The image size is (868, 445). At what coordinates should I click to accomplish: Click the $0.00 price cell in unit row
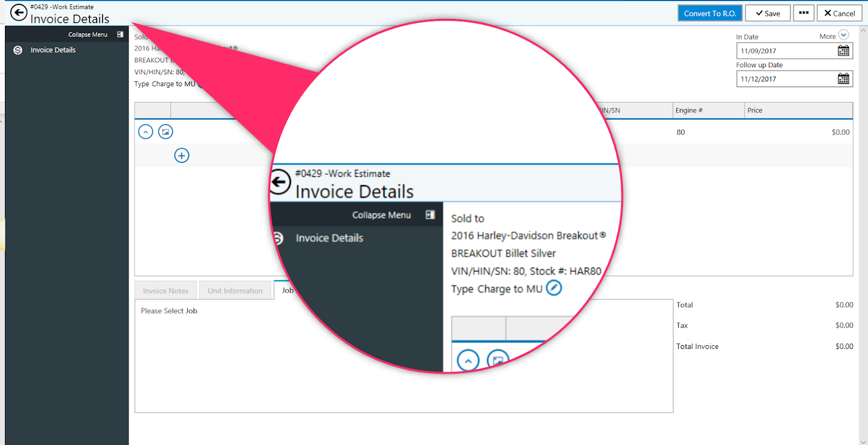click(840, 132)
